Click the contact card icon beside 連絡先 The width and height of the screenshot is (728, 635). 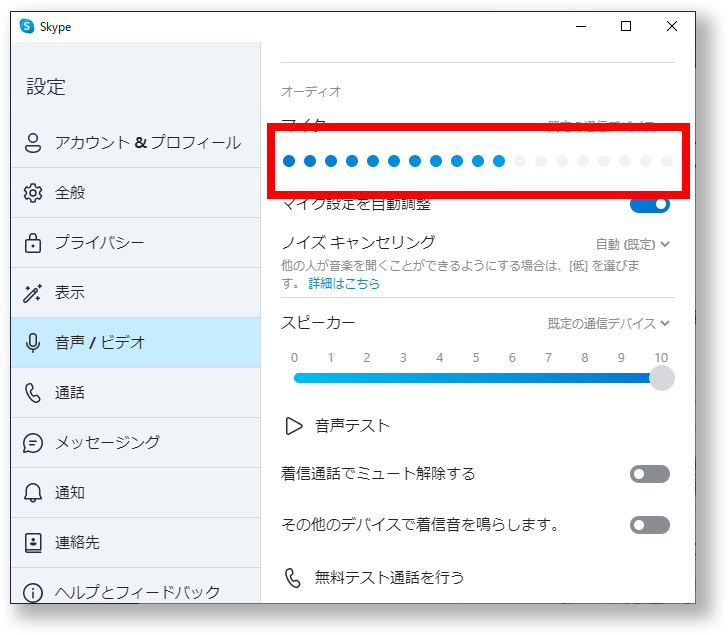[32, 543]
